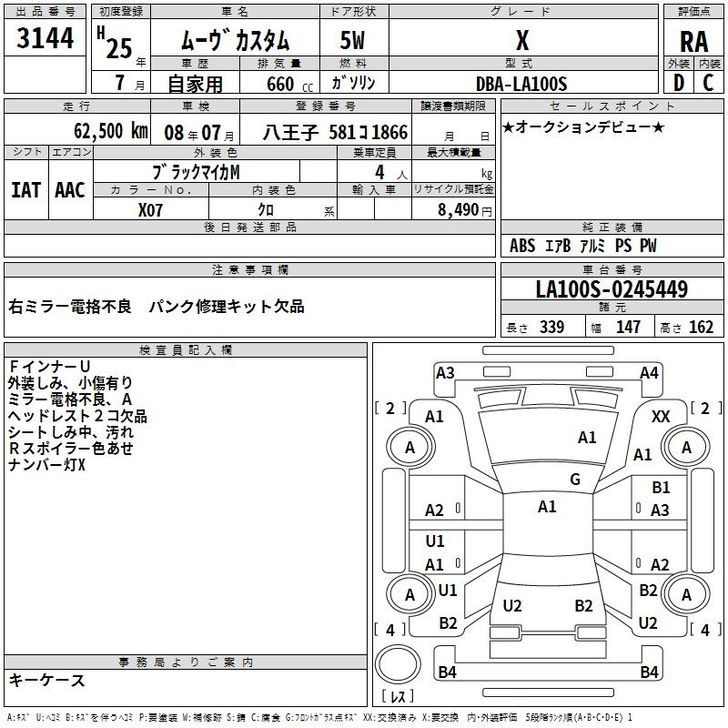Image resolution: width=728 pixels, height=728 pixels.
Task: Select the first registration year H25
Action: [x=116, y=43]
